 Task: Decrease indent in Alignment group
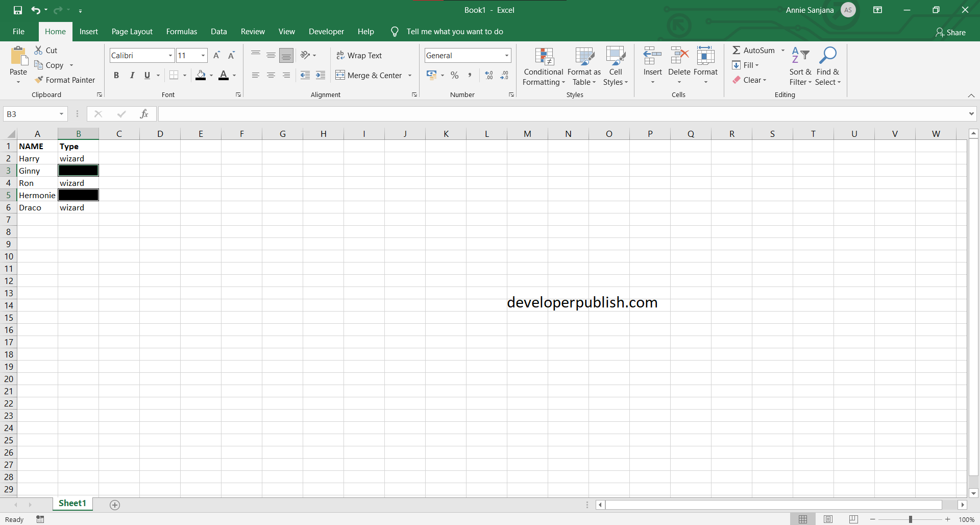[x=305, y=75]
